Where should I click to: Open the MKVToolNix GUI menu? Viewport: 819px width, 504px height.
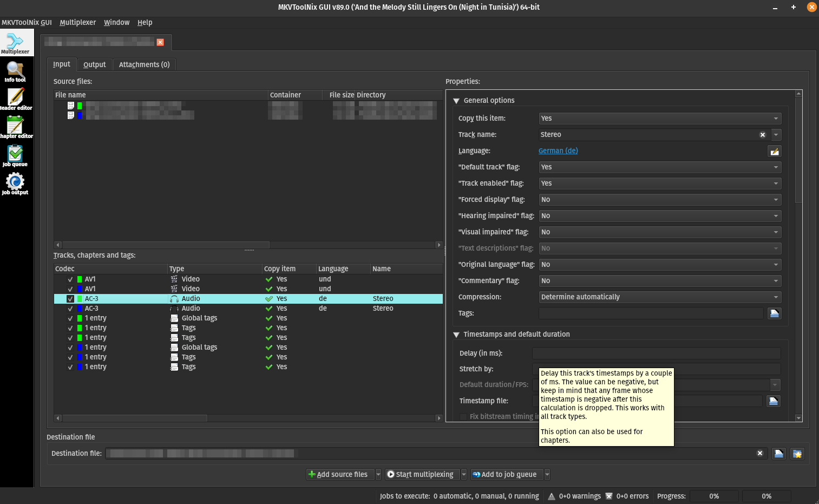click(x=27, y=22)
